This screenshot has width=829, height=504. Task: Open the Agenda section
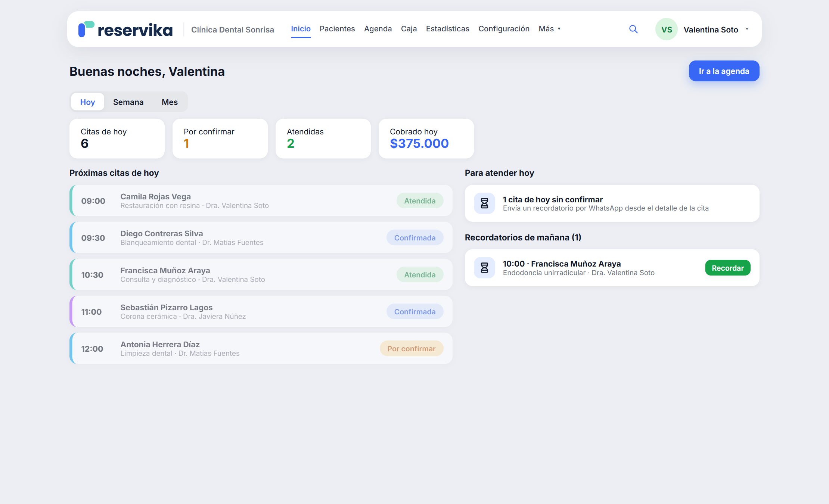(378, 29)
